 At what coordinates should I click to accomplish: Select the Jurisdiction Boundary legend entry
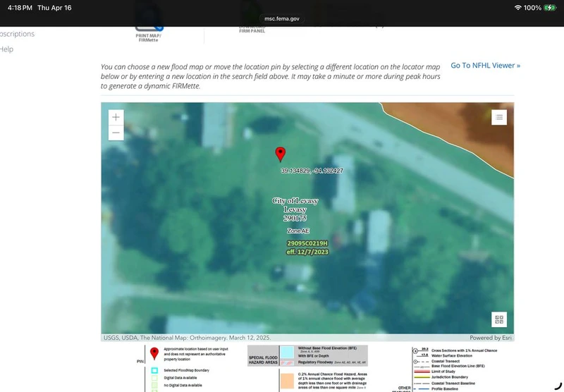coord(441,377)
